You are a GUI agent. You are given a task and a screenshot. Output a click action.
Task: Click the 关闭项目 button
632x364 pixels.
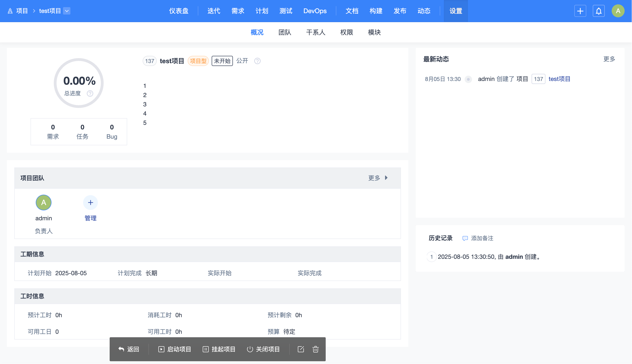263,349
